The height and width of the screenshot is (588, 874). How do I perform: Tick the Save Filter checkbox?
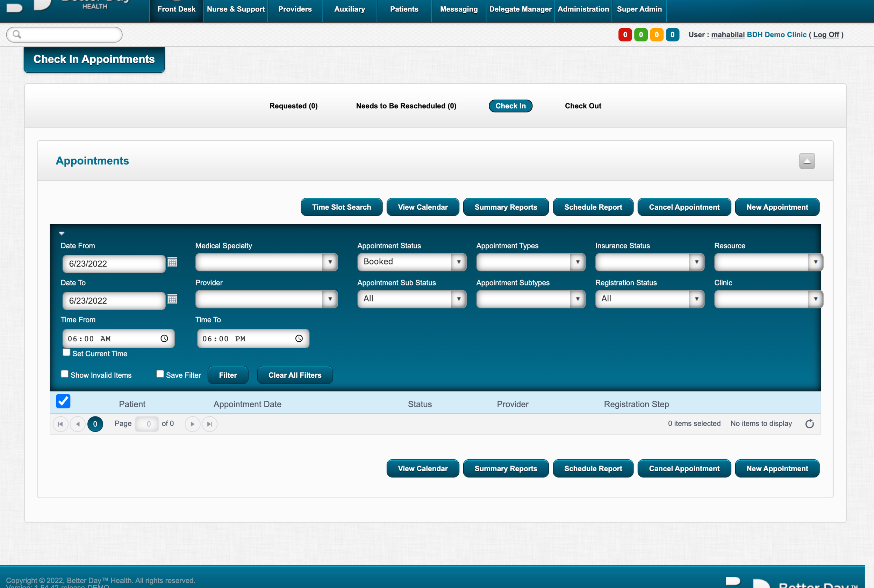coord(160,374)
